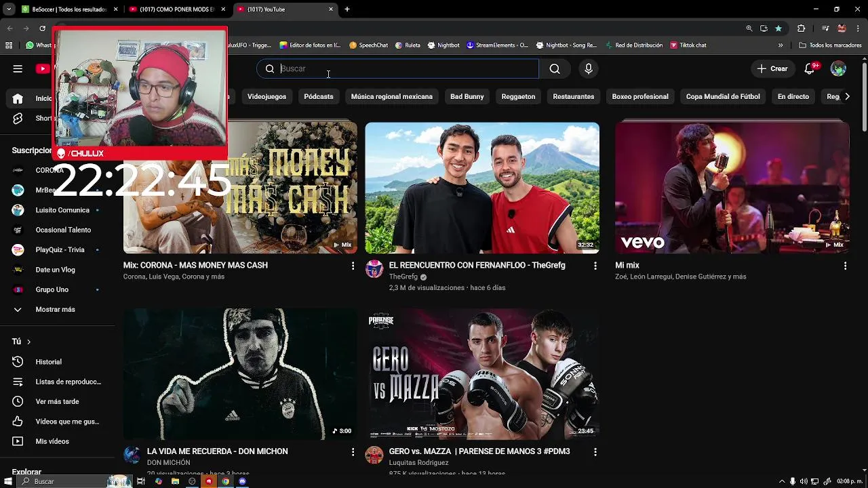868x488 pixels.
Task: Select Boxeo profesional chip
Action: click(640, 97)
